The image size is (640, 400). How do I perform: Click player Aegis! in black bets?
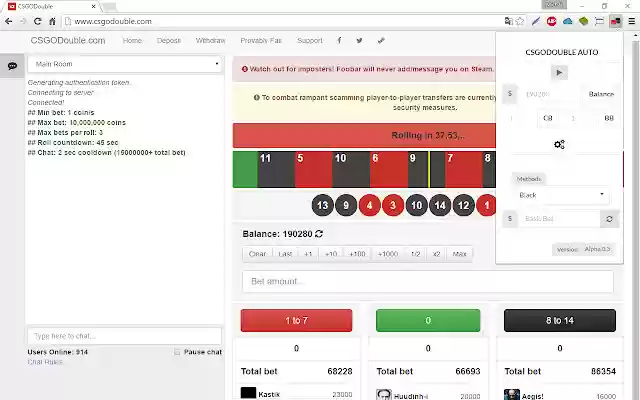[x=532, y=396]
